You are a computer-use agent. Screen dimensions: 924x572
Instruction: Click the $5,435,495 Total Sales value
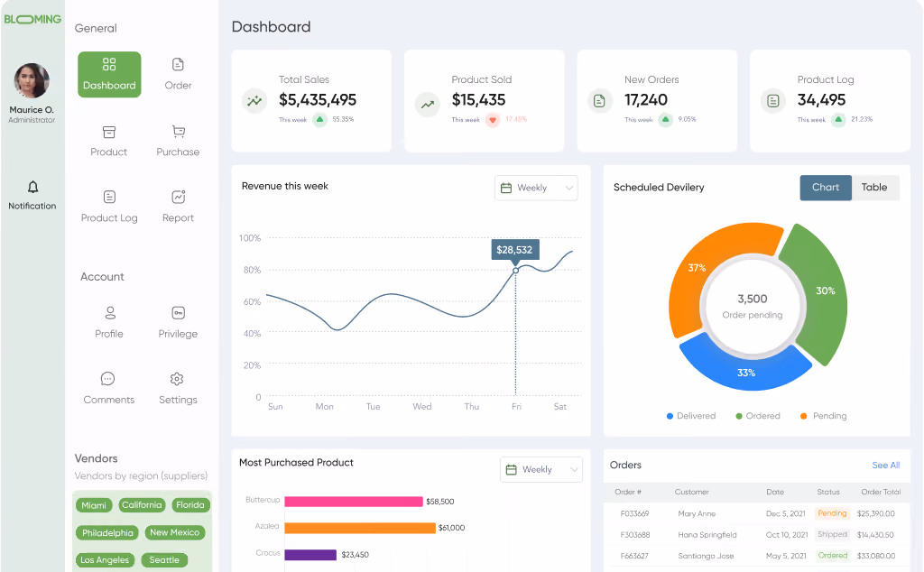point(318,100)
